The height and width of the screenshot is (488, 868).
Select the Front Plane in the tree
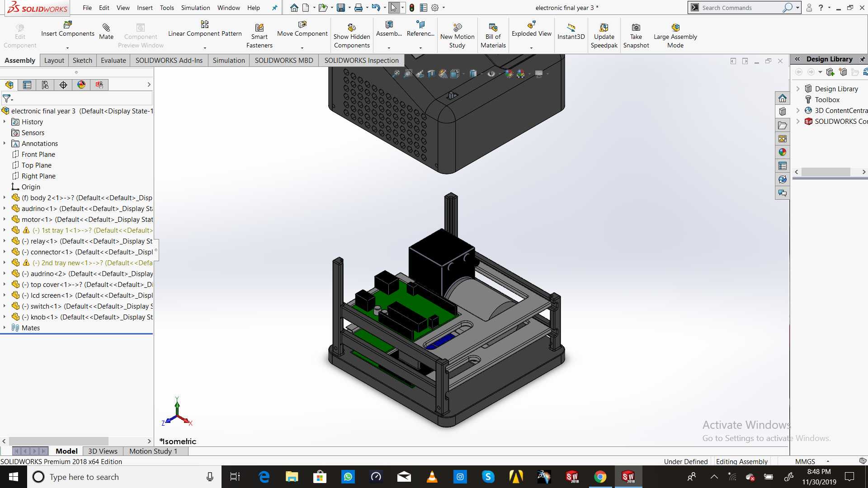pyautogui.click(x=38, y=154)
